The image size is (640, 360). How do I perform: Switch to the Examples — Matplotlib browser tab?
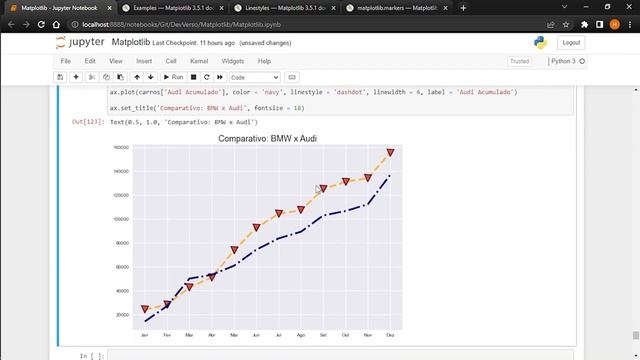(173, 8)
